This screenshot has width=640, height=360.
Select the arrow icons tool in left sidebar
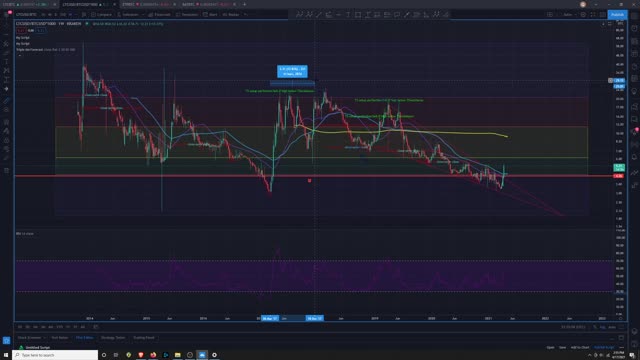coord(6,89)
